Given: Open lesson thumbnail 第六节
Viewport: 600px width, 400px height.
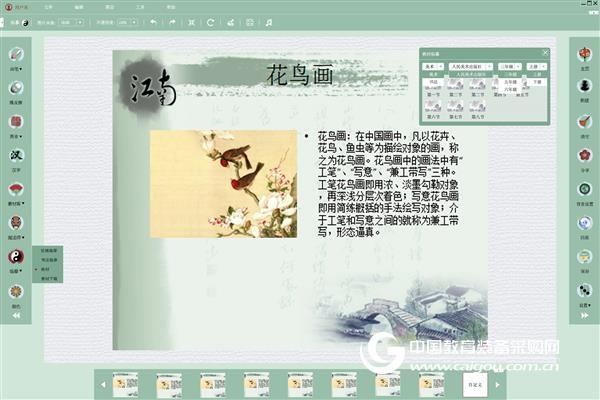Looking at the screenshot, I should [x=433, y=109].
